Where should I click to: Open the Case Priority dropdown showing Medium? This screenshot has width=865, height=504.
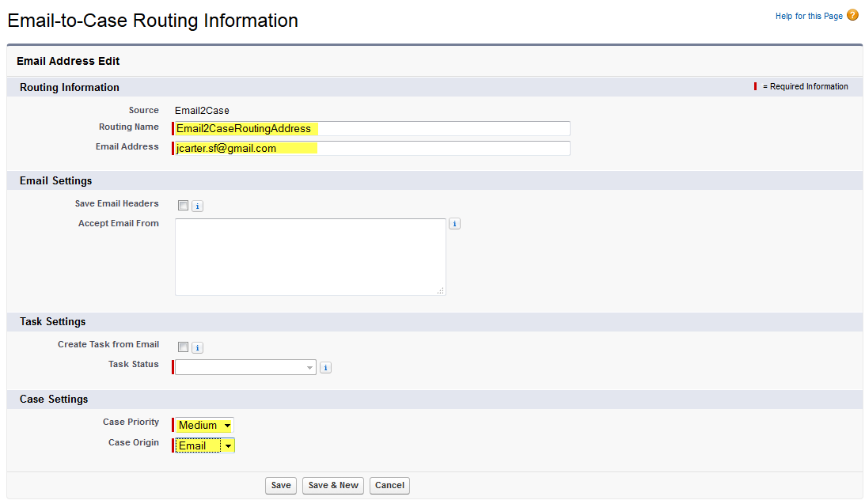[x=205, y=426]
